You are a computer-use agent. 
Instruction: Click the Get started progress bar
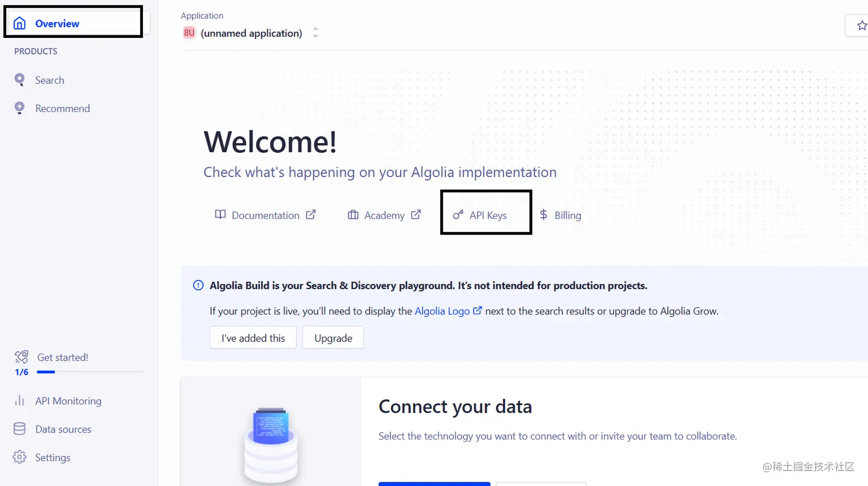pos(90,372)
